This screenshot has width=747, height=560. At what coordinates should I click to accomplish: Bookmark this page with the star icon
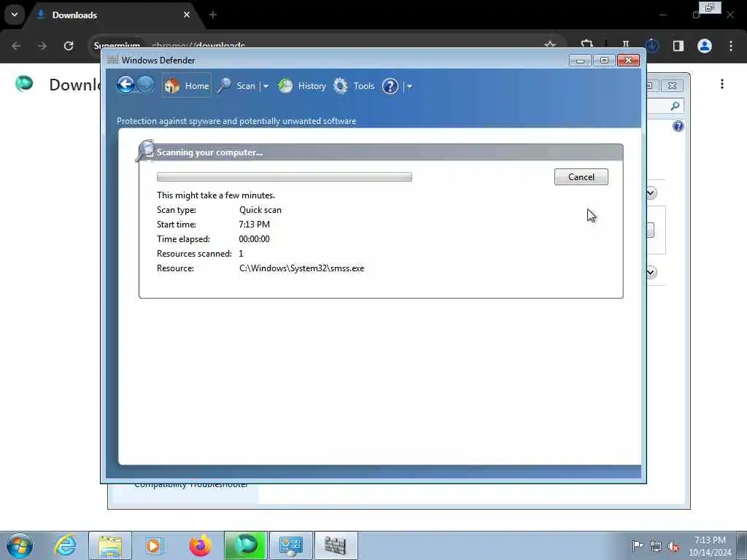click(x=550, y=44)
